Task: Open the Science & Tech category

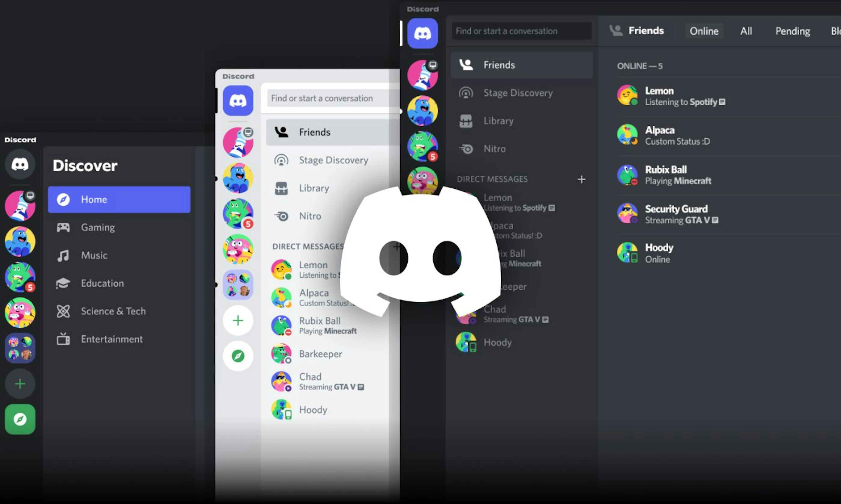Action: point(113,311)
